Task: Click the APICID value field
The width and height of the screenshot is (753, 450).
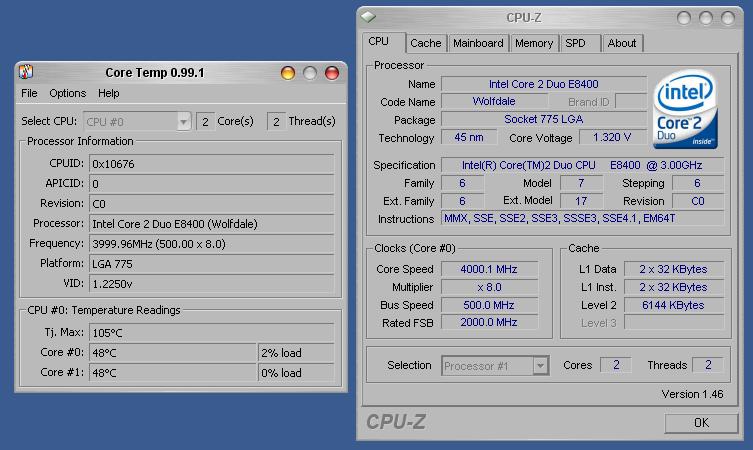Action: click(211, 183)
